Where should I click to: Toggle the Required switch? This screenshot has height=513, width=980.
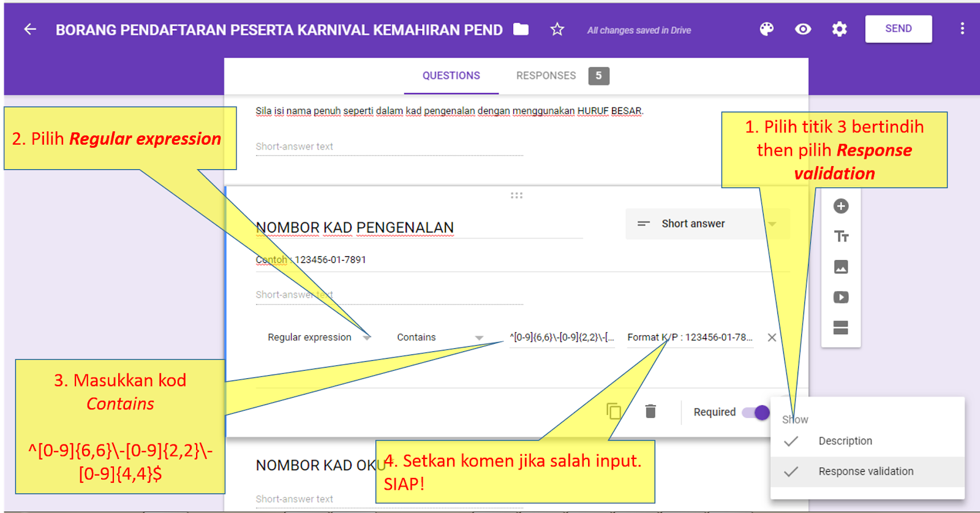(756, 412)
